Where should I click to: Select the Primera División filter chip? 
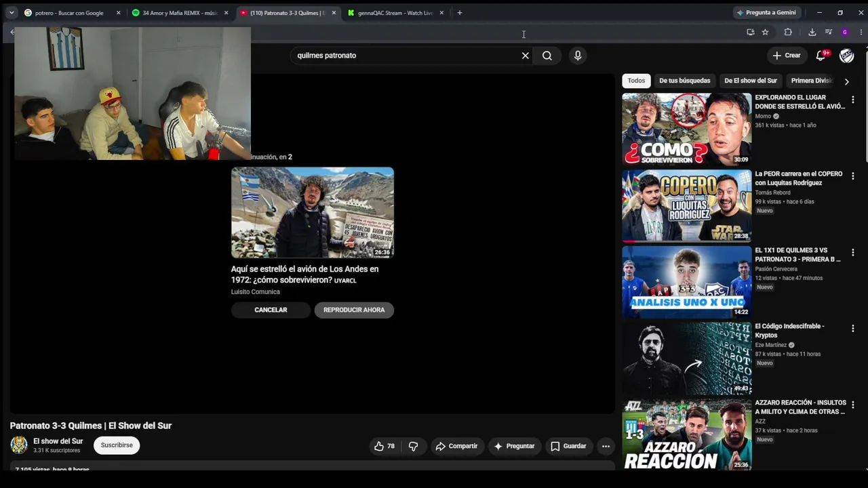coord(811,81)
